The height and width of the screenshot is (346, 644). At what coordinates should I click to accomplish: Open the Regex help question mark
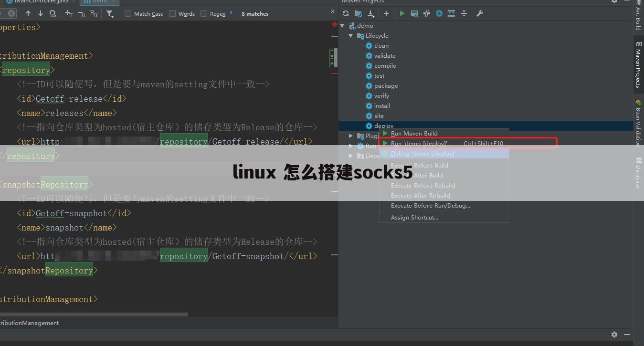tap(231, 13)
